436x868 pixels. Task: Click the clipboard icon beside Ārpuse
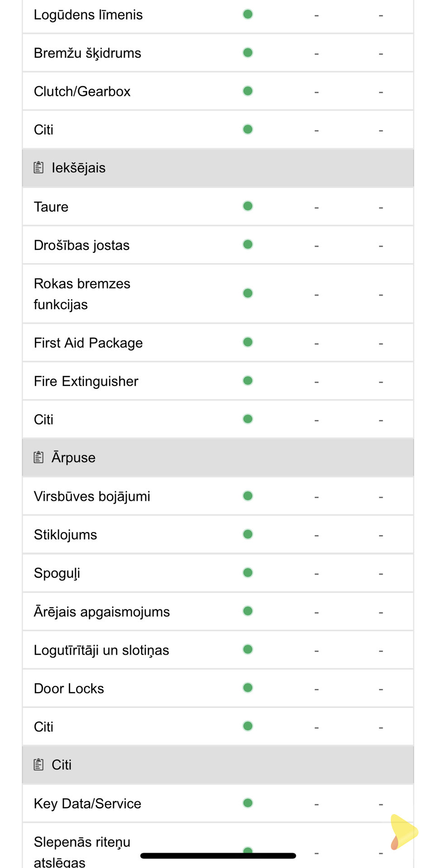[x=39, y=458]
